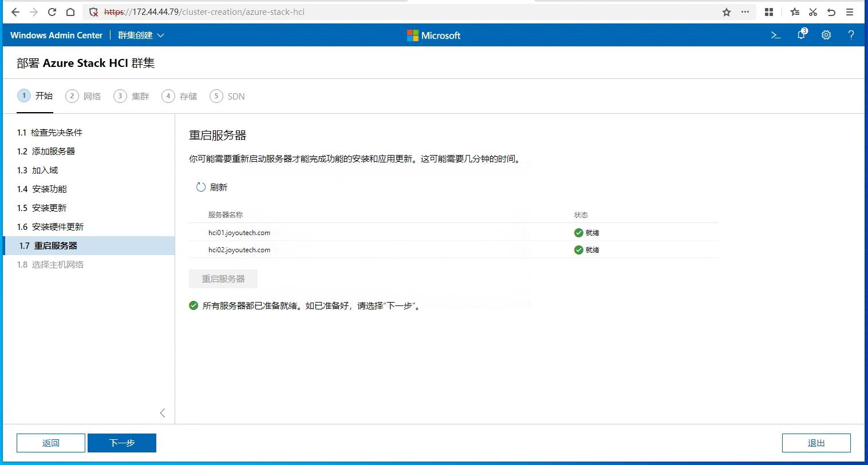Viewport: 868px width, 465px height.
Task: Go back using browser back arrow
Action: click(x=15, y=12)
